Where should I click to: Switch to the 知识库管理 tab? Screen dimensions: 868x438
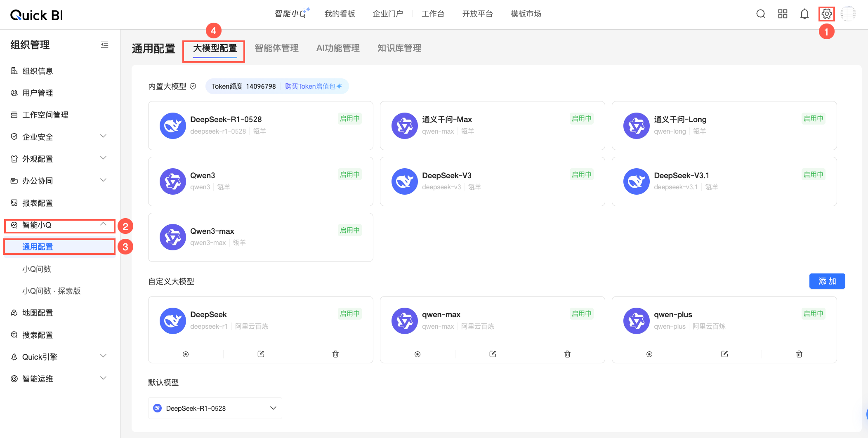click(x=399, y=48)
